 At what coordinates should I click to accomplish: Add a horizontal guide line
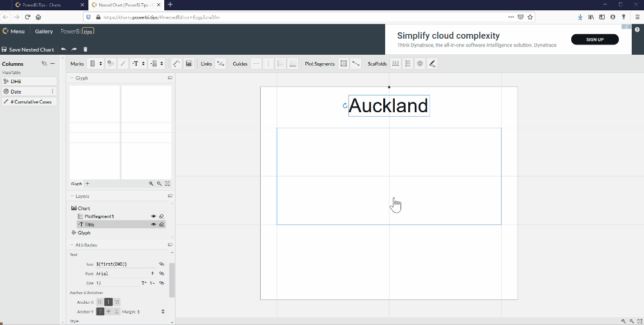click(256, 63)
